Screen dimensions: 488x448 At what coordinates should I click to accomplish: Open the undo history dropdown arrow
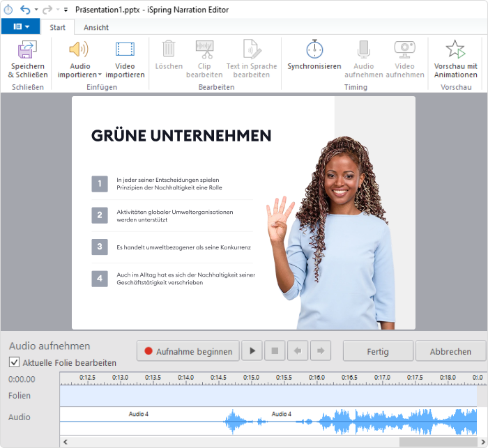[36, 10]
